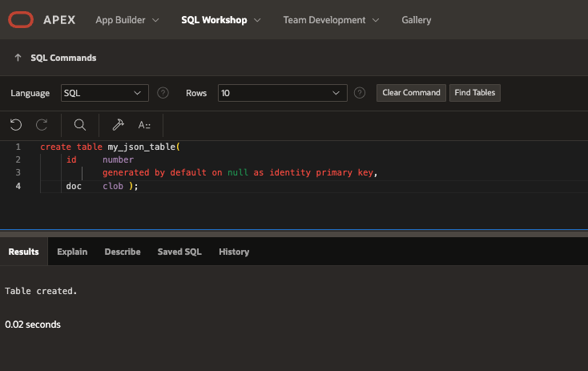The width and height of the screenshot is (588, 371).
Task: Open help icon next to Language
Action: [x=163, y=93]
